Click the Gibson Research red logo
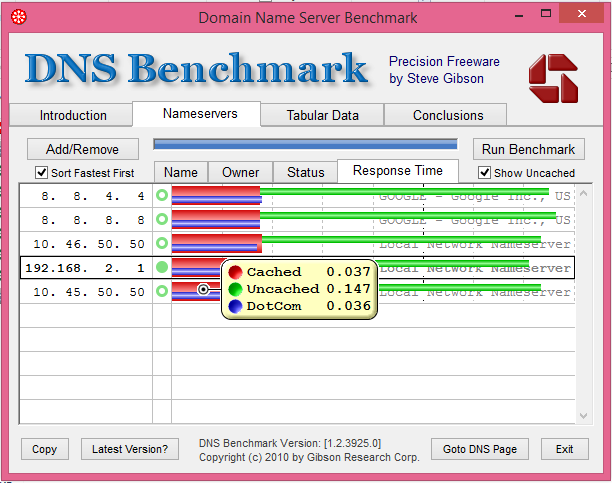 tap(553, 78)
